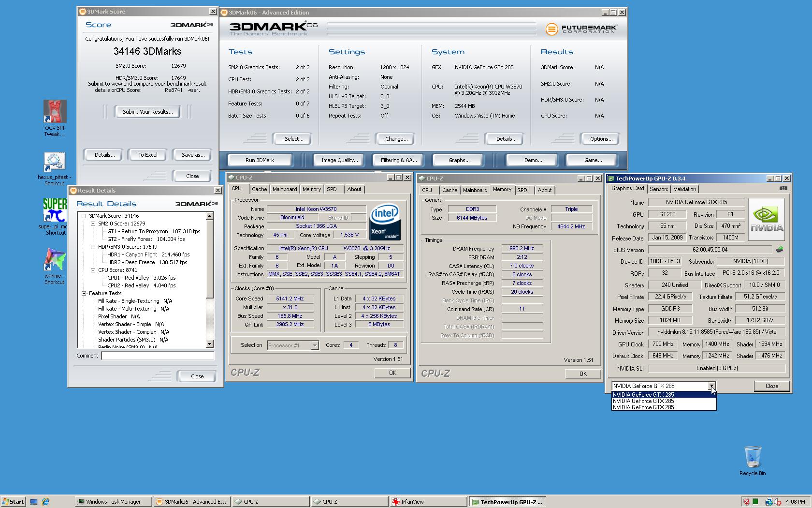Click the Core Speed 5141.2 MHz value
This screenshot has height=508, width=812.
(290, 299)
